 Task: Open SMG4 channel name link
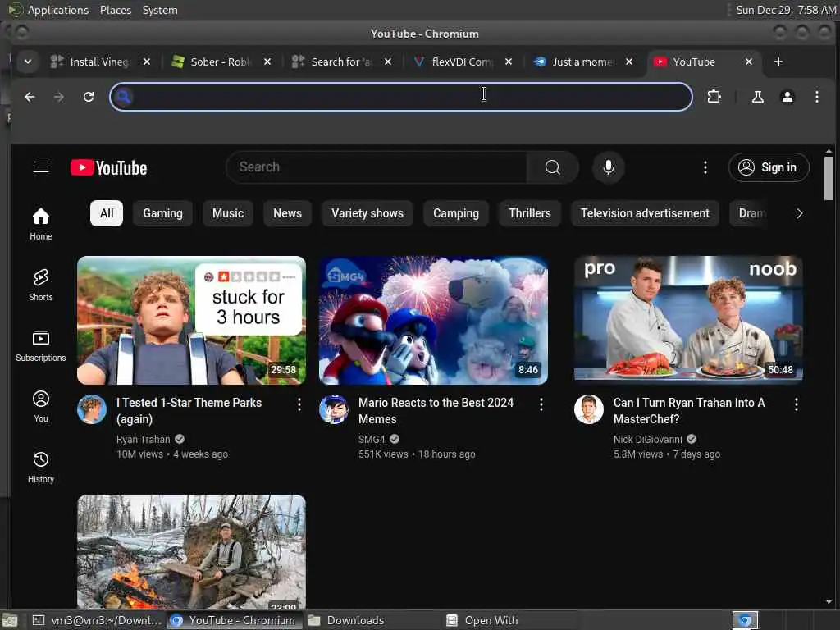[372, 440]
